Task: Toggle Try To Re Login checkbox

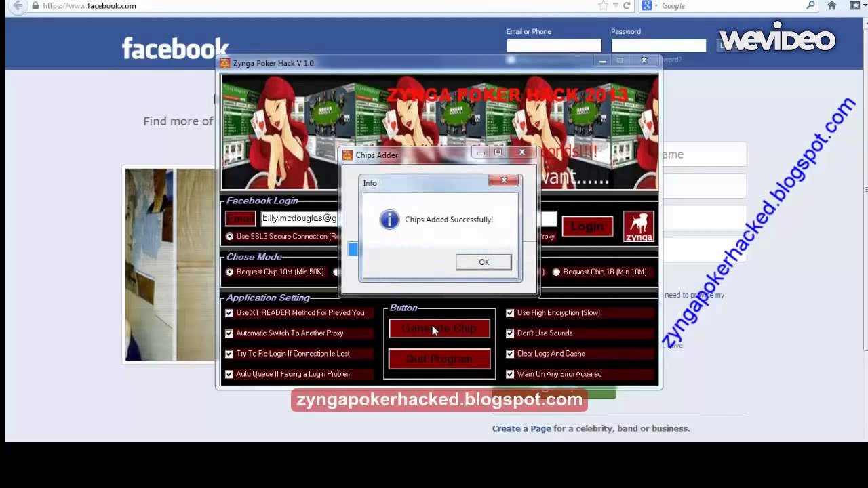Action: pyautogui.click(x=229, y=354)
